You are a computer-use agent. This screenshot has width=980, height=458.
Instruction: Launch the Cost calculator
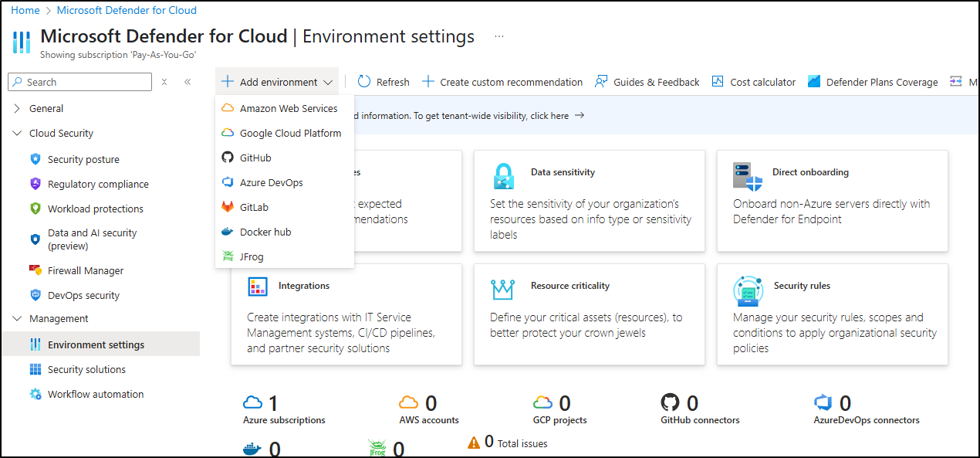click(754, 82)
